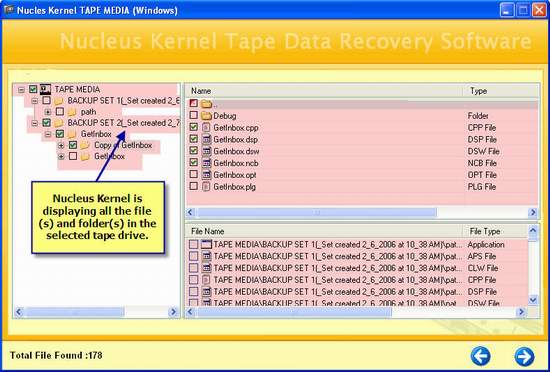Click the 'Total File Found :178' status text
The image size is (550, 372).
[56, 355]
